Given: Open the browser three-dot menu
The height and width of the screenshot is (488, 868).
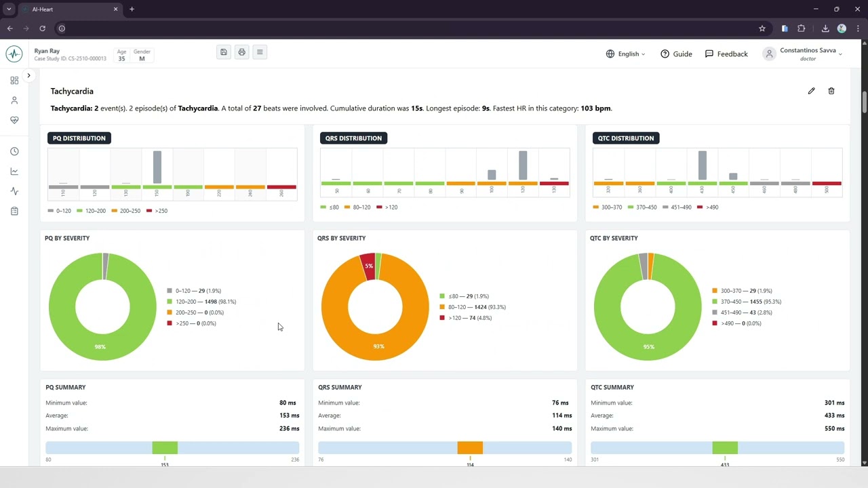Looking at the screenshot, I should pyautogui.click(x=858, y=28).
